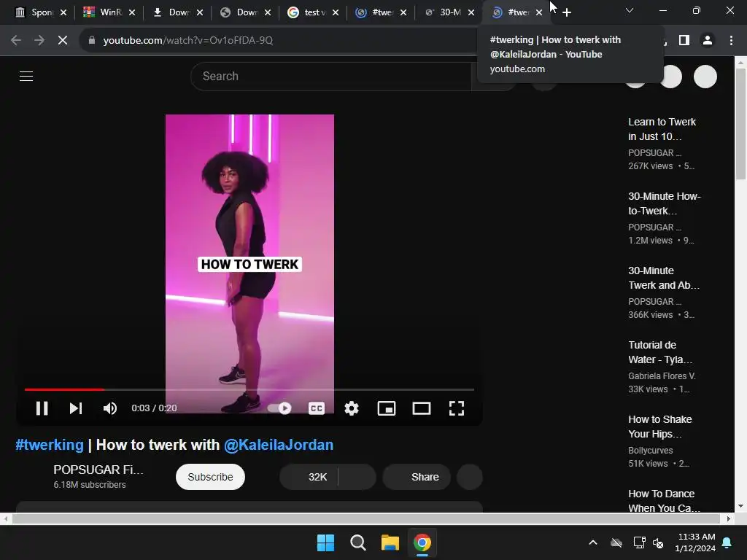
Task: Open File Explorer from taskbar
Action: coord(390,542)
